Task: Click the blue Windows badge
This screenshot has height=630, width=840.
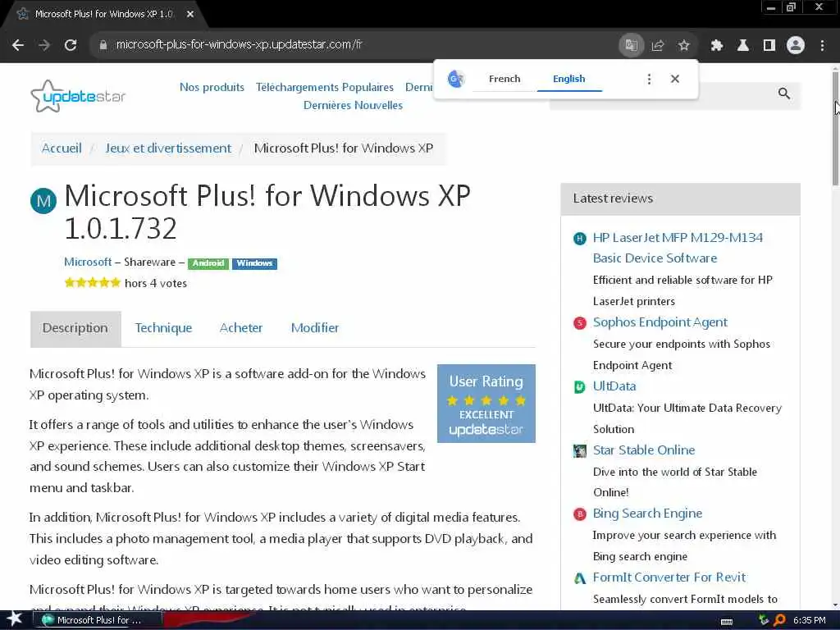Action: click(254, 263)
